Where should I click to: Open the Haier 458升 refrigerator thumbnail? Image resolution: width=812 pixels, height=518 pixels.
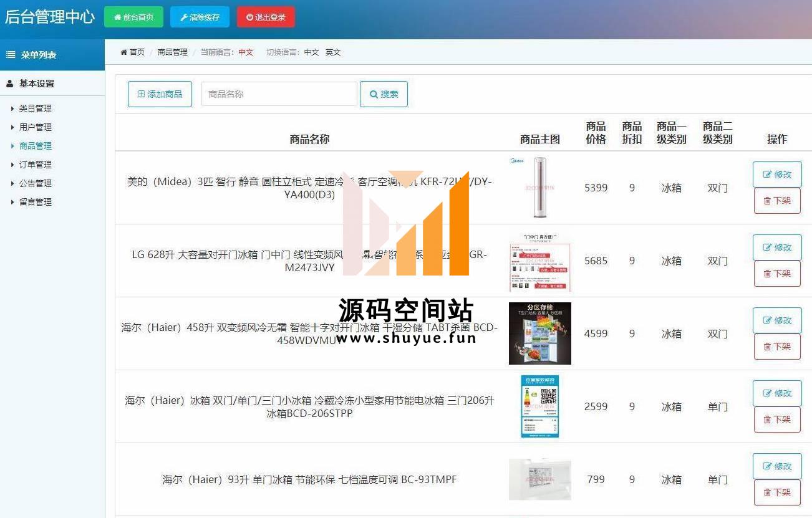click(x=540, y=333)
